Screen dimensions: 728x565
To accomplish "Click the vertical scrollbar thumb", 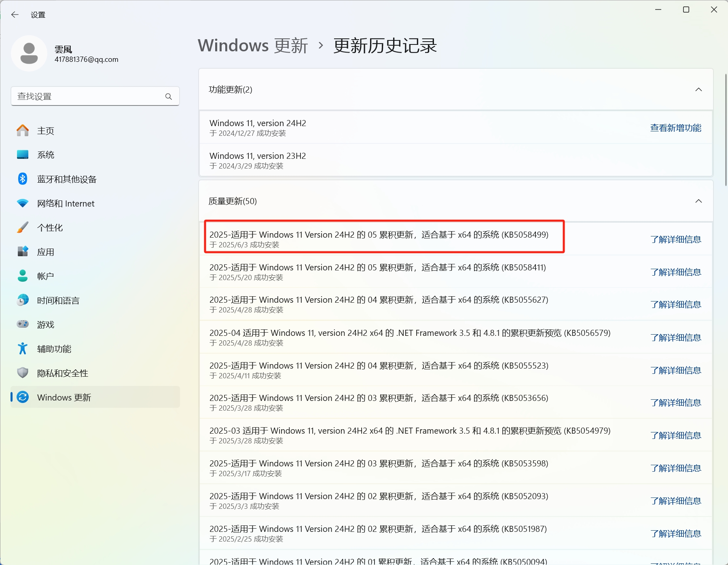I will click(x=726, y=129).
